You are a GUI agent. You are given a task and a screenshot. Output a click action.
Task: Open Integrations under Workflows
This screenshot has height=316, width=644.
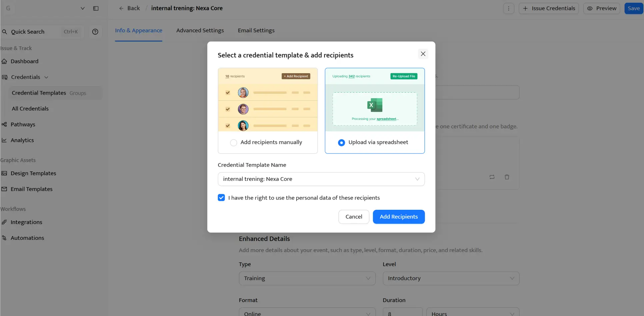tap(26, 222)
